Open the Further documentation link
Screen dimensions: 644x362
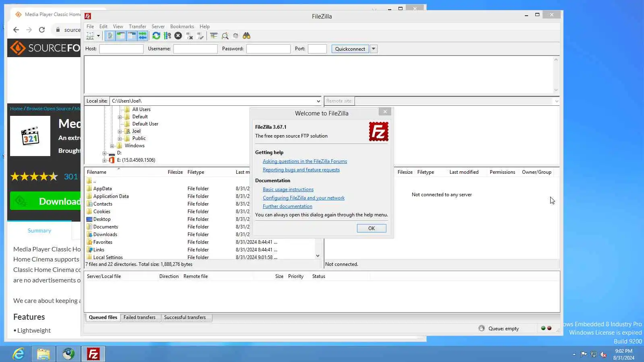[x=287, y=206]
